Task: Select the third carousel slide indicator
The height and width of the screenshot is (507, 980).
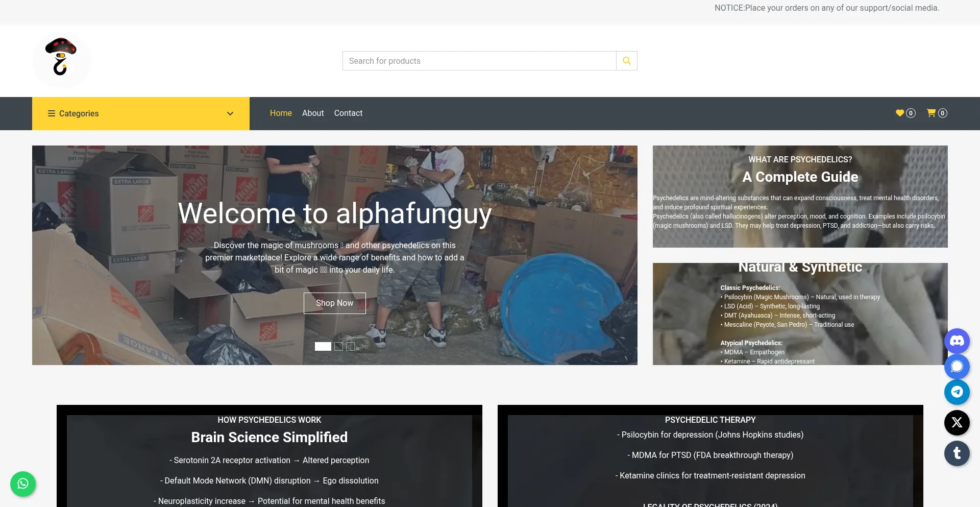Action: [350, 347]
